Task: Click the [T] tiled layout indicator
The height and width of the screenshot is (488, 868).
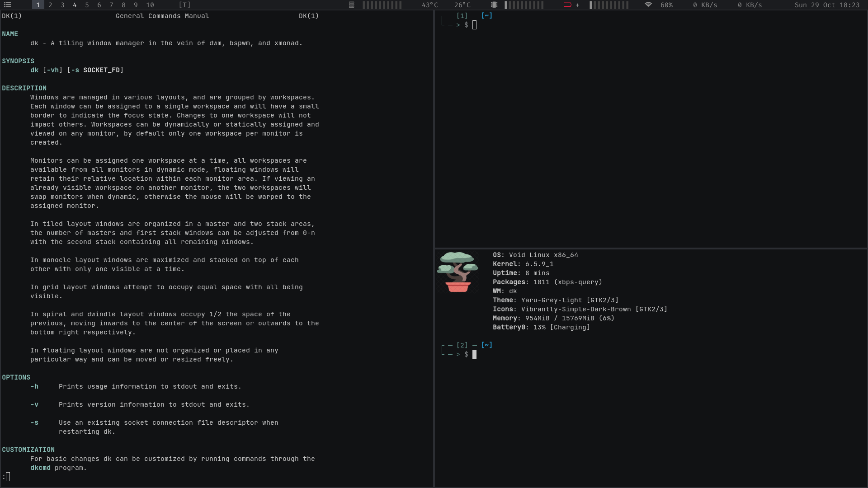Action: [x=184, y=5]
